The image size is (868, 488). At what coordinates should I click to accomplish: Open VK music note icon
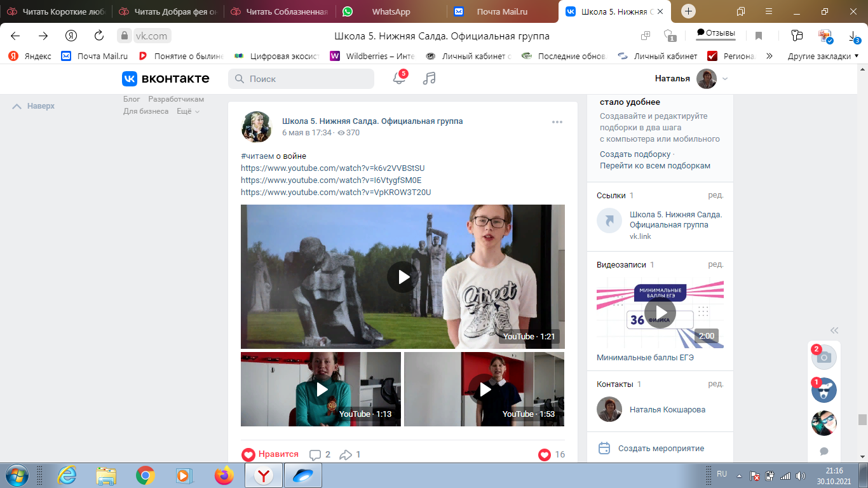click(430, 78)
